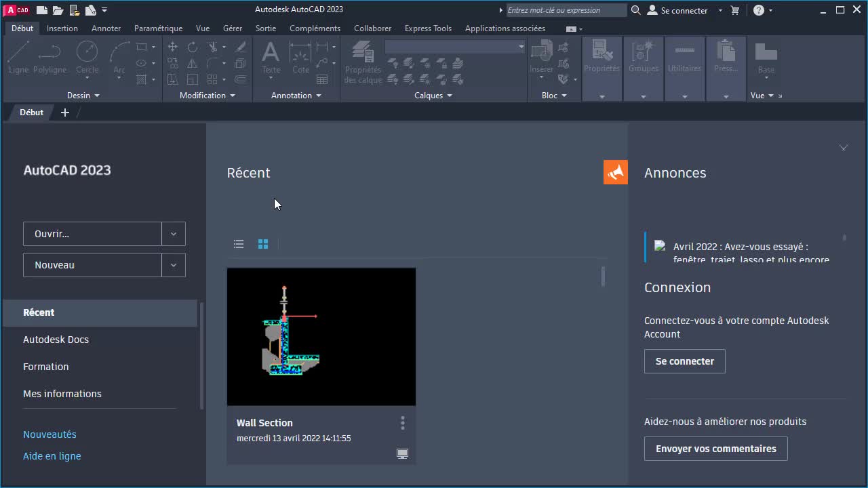Open the Insertion ribbon tab
Viewport: 868px width, 488px height.
pos(62,28)
